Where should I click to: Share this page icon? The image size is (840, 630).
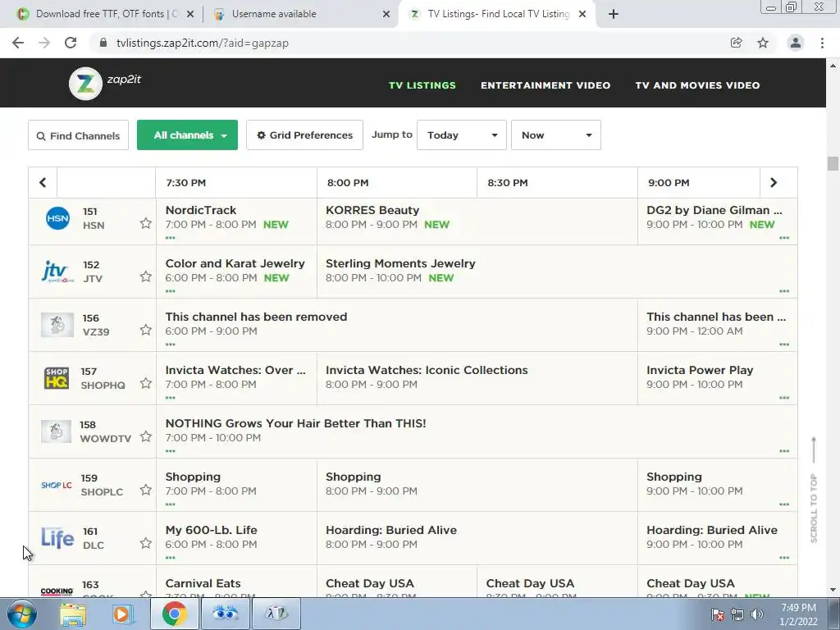coord(737,43)
